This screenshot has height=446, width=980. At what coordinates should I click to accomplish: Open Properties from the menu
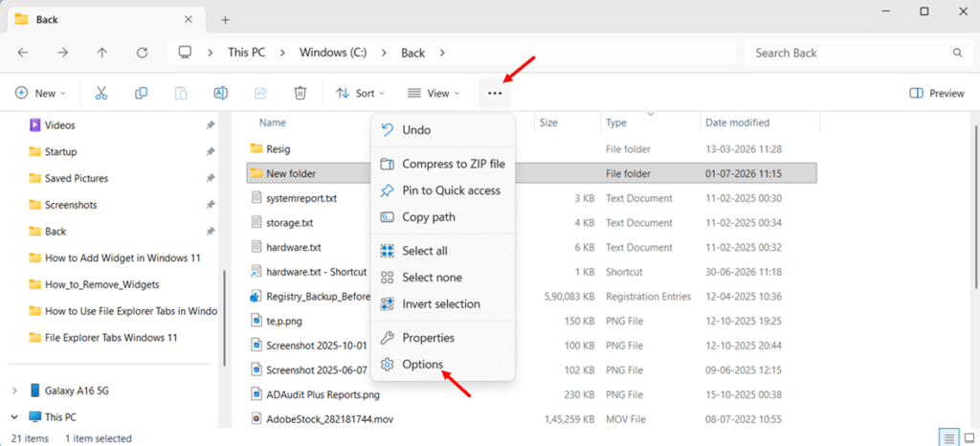point(442,338)
